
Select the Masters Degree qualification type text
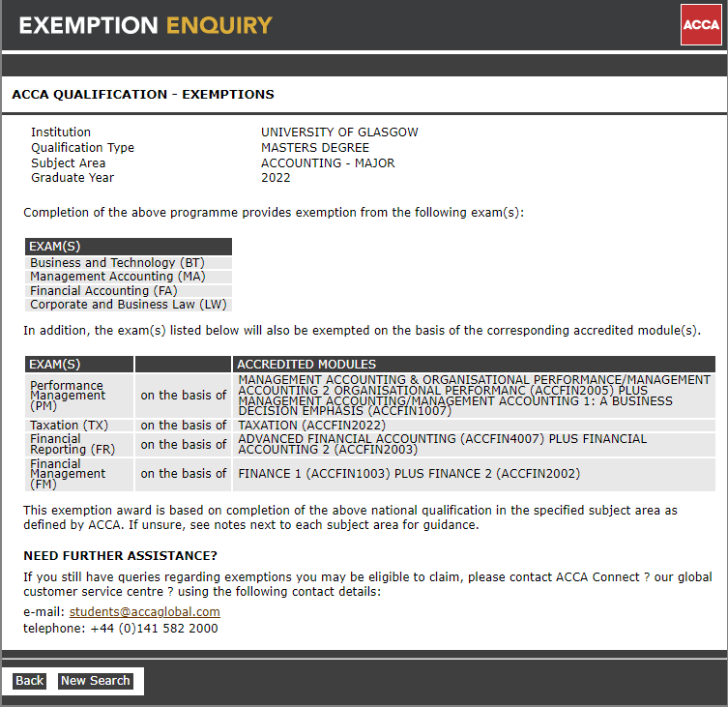[x=315, y=148]
